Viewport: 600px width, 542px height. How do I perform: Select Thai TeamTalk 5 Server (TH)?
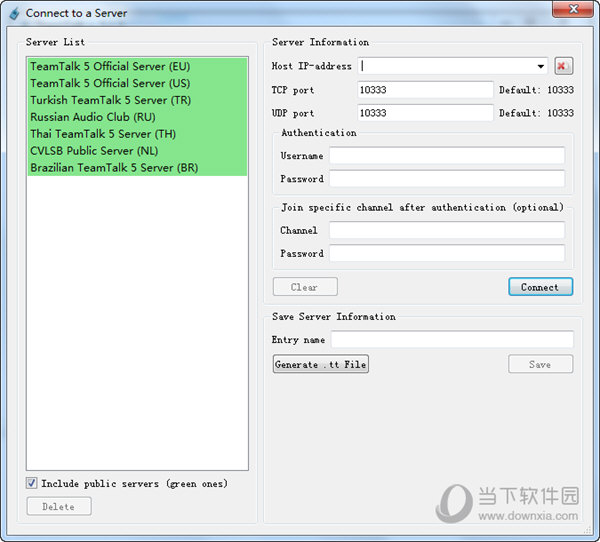[x=137, y=134]
